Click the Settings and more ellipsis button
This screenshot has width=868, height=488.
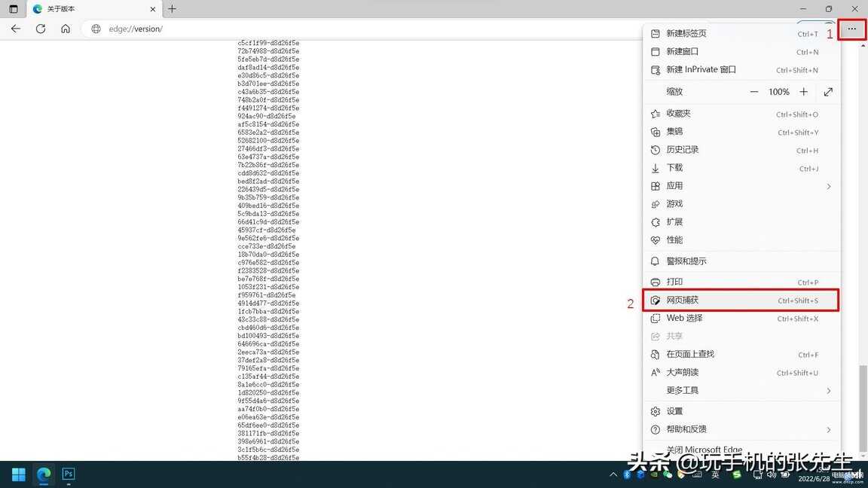point(851,29)
